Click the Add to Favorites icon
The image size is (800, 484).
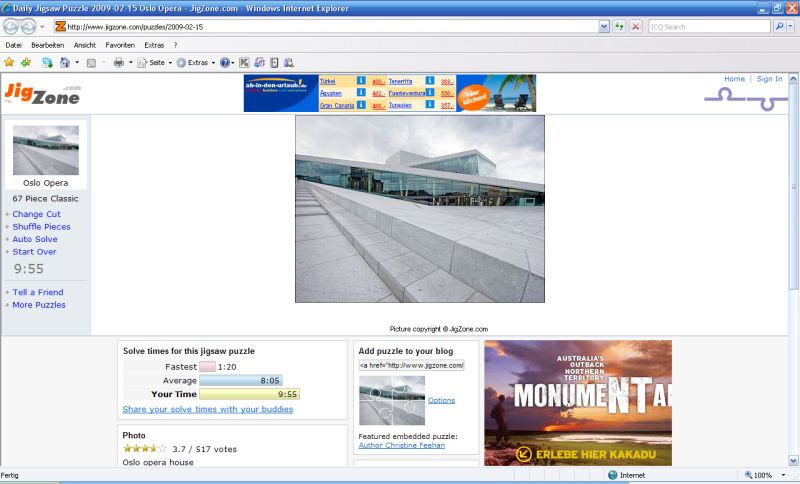25,62
